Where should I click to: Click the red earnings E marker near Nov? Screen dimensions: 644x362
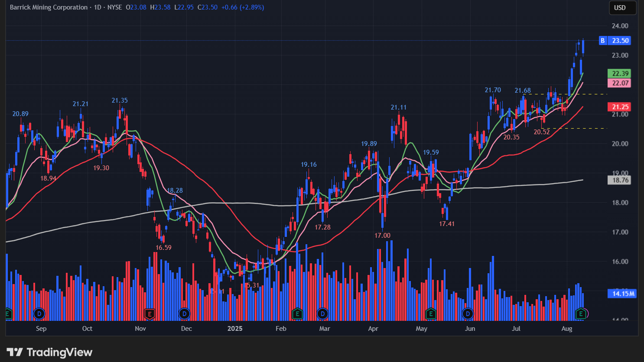150,314
